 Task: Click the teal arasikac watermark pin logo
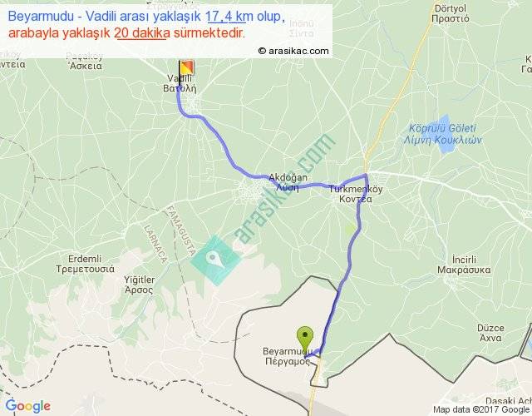[x=215, y=260]
